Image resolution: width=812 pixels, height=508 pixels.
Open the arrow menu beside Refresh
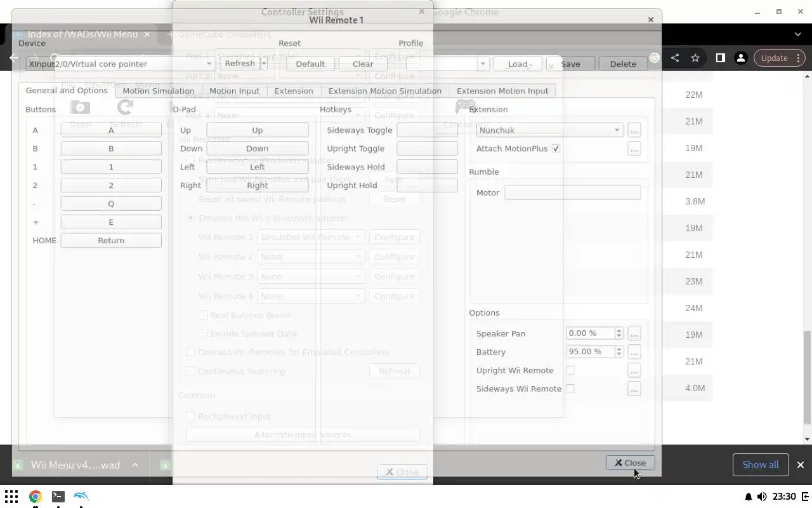(264, 64)
